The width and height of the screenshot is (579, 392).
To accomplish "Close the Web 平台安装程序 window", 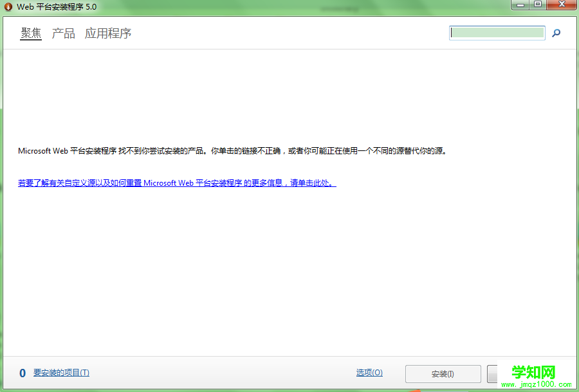I will tap(562, 4).
